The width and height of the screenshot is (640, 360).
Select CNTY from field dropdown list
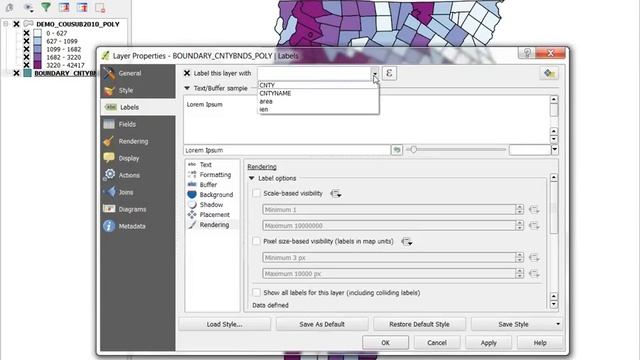tap(318, 85)
